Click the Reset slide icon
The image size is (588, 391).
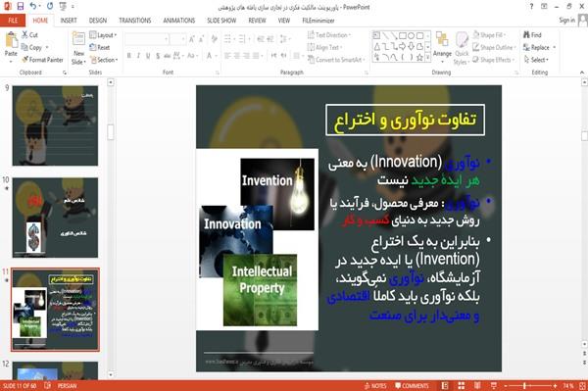(x=100, y=47)
